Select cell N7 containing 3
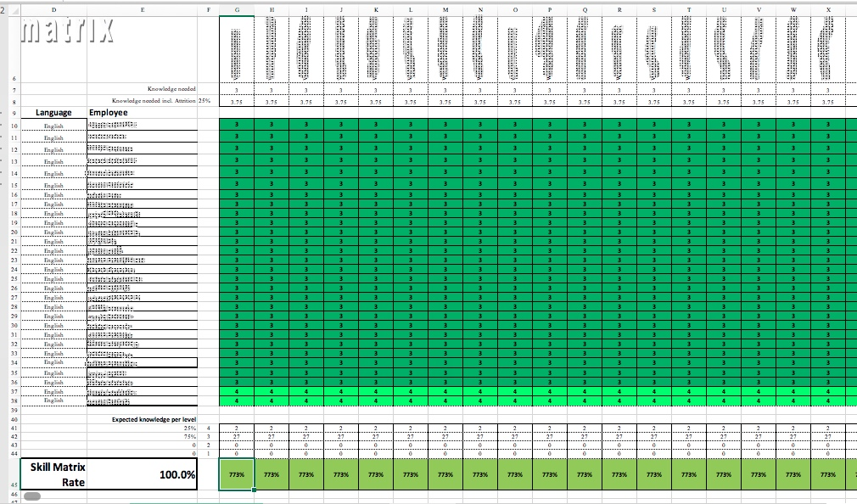 tap(480, 90)
